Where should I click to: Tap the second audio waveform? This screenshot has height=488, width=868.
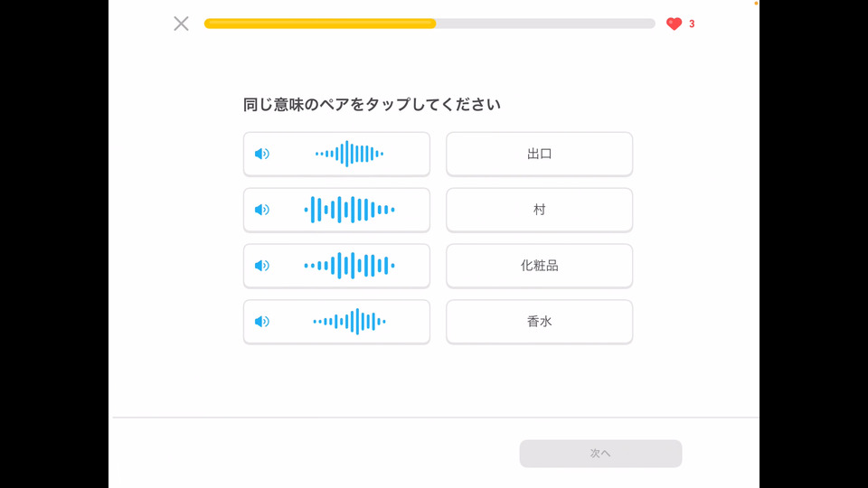[349, 210]
